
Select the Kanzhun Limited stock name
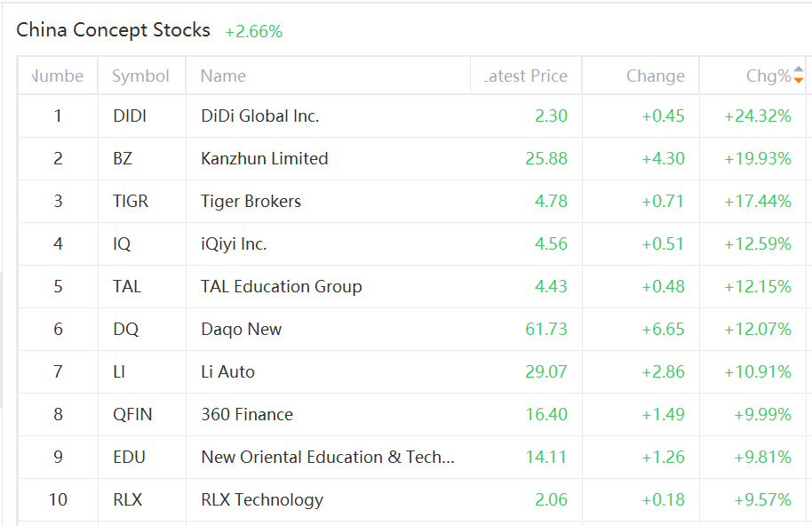point(265,158)
